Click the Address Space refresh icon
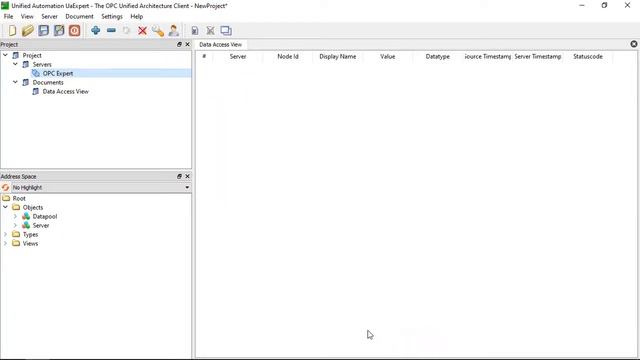 tap(5, 187)
